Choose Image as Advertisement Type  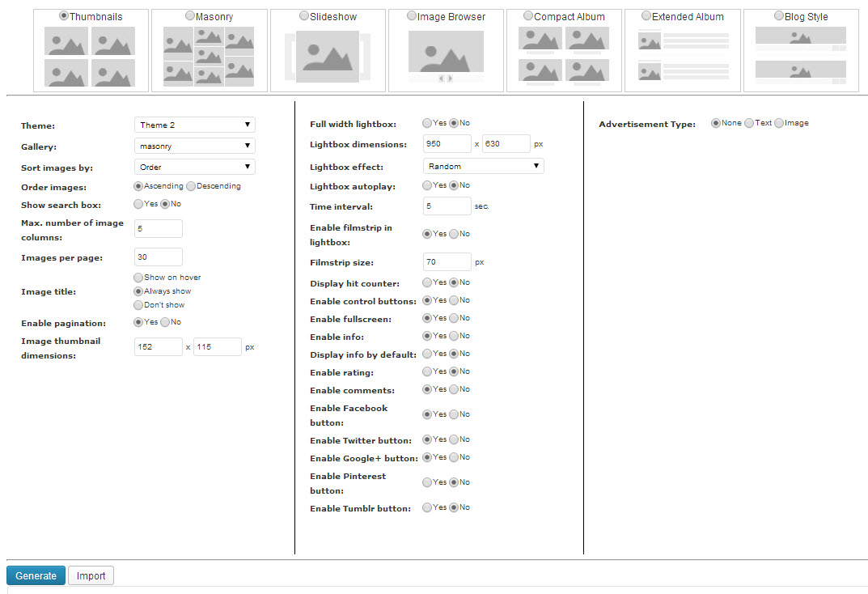(x=779, y=123)
